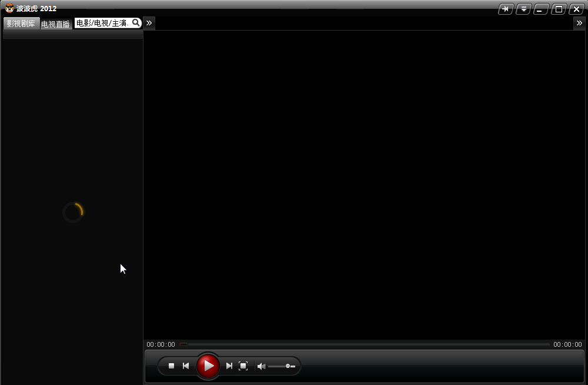Screen dimensions: 588x385
Task: Open the title bar dropdown menu
Action: click(x=523, y=9)
